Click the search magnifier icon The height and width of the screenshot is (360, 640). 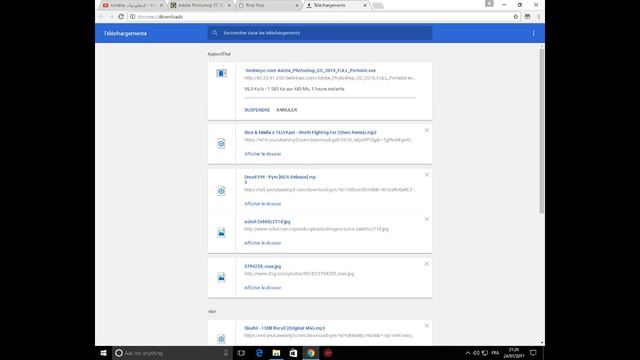[x=215, y=33]
